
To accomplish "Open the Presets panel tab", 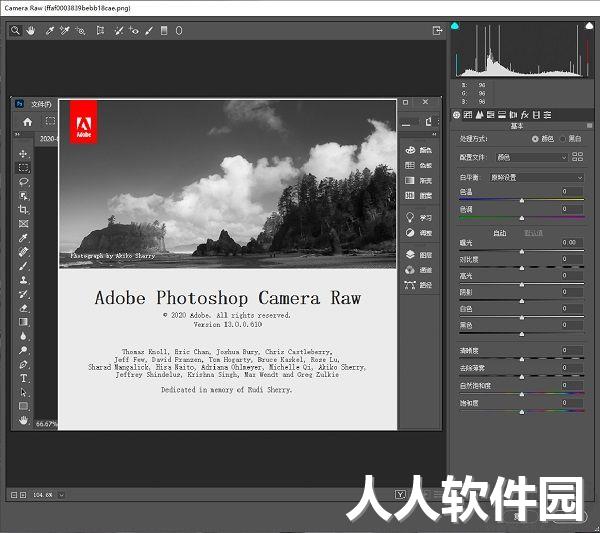I will [x=548, y=115].
